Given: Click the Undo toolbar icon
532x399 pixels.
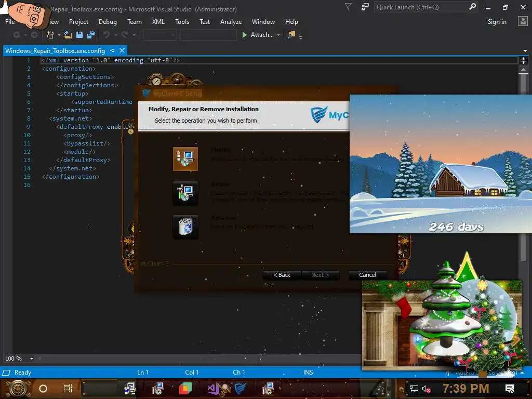Looking at the screenshot, I should [107, 35].
